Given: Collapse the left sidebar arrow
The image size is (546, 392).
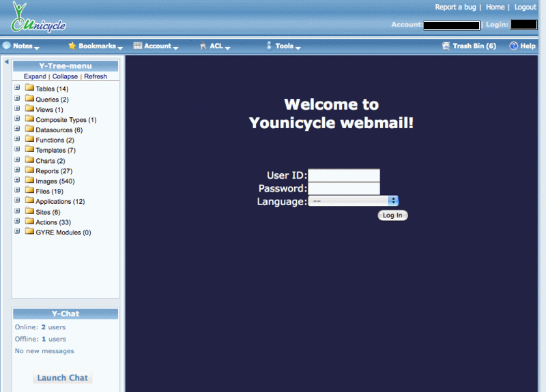Looking at the screenshot, I should click(x=6, y=62).
